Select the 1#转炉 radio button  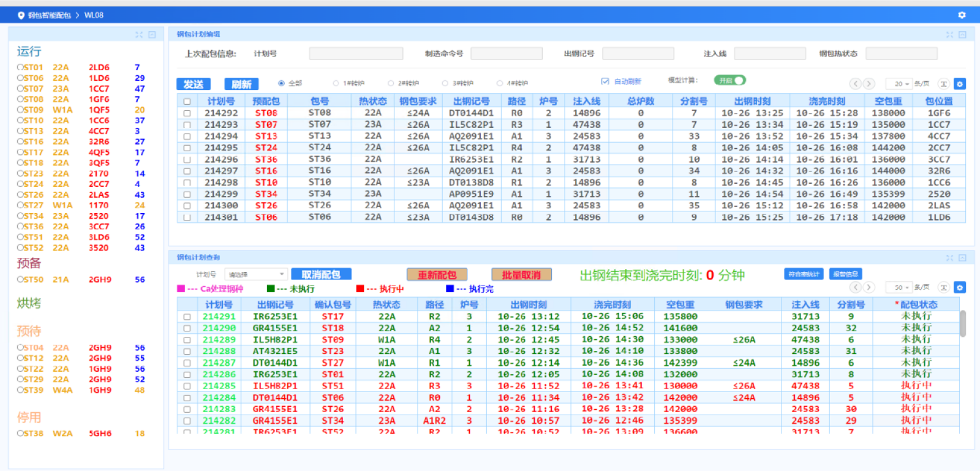336,83
